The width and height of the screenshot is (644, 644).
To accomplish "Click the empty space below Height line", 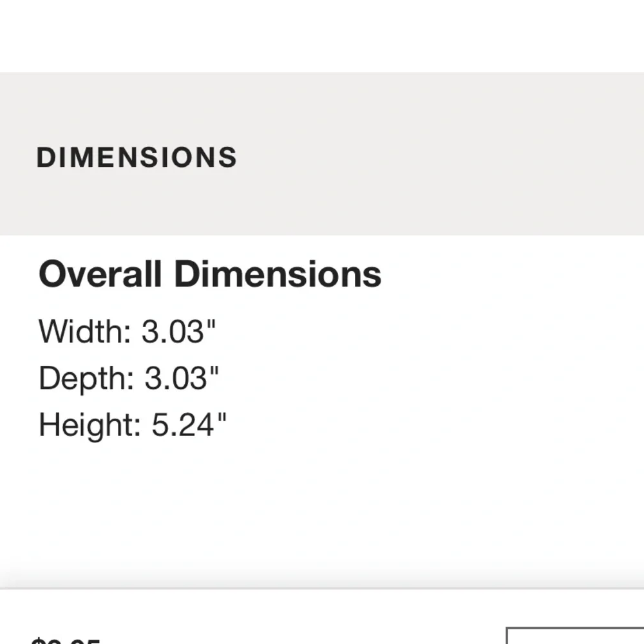I will coord(322,513).
